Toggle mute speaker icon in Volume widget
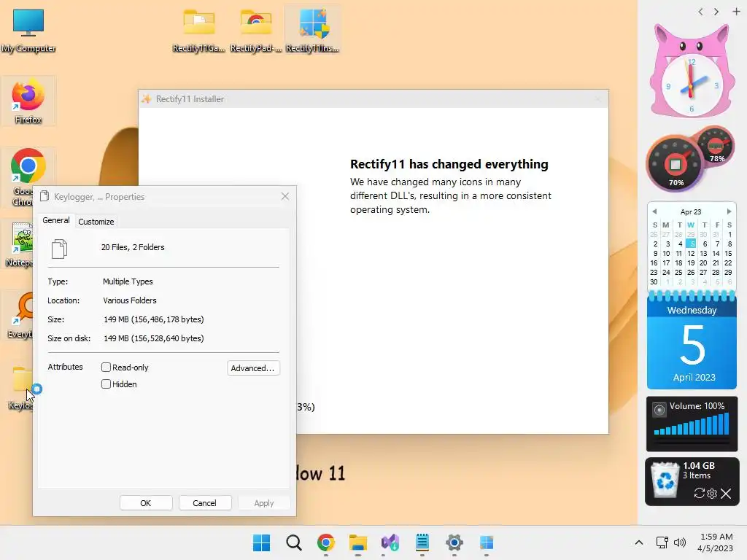Viewport: 747px width, 560px height. (659, 410)
